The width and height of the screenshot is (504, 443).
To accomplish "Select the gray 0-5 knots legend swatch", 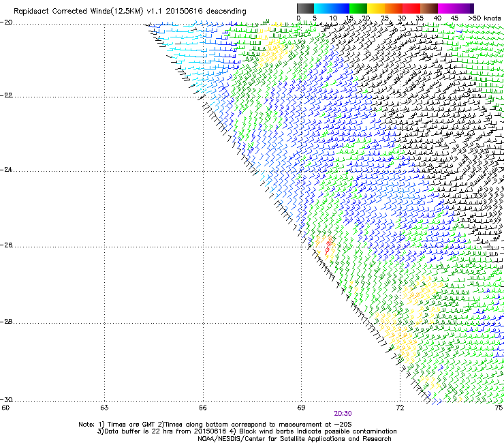I will point(305,8).
